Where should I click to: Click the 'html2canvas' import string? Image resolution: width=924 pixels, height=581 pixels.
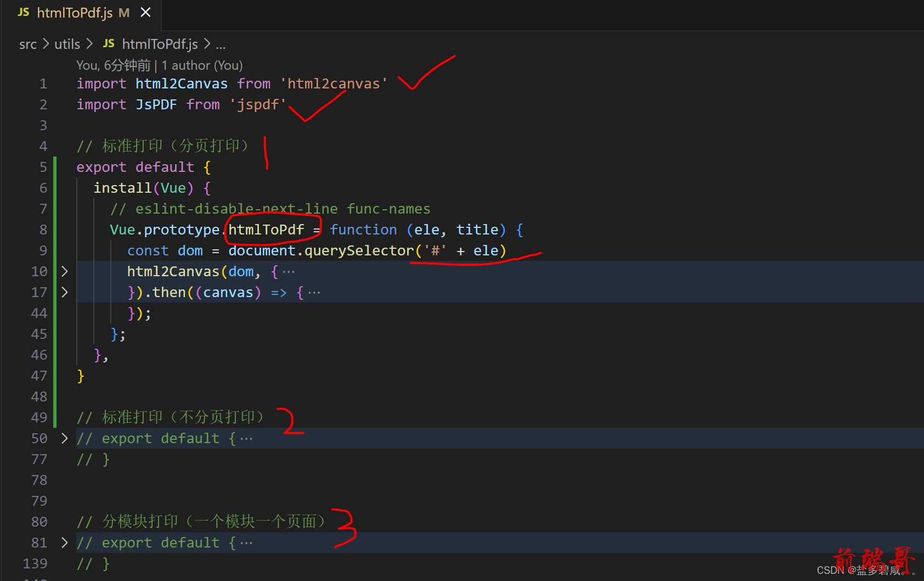[x=334, y=84]
